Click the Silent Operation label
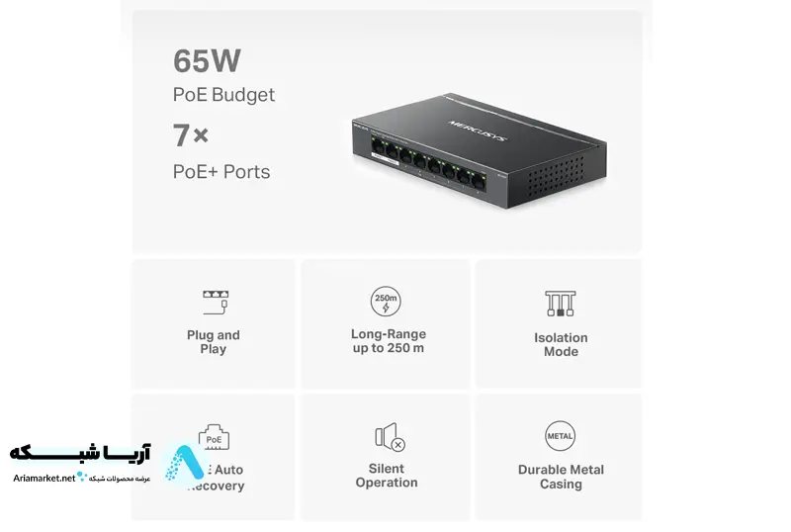 (x=387, y=476)
